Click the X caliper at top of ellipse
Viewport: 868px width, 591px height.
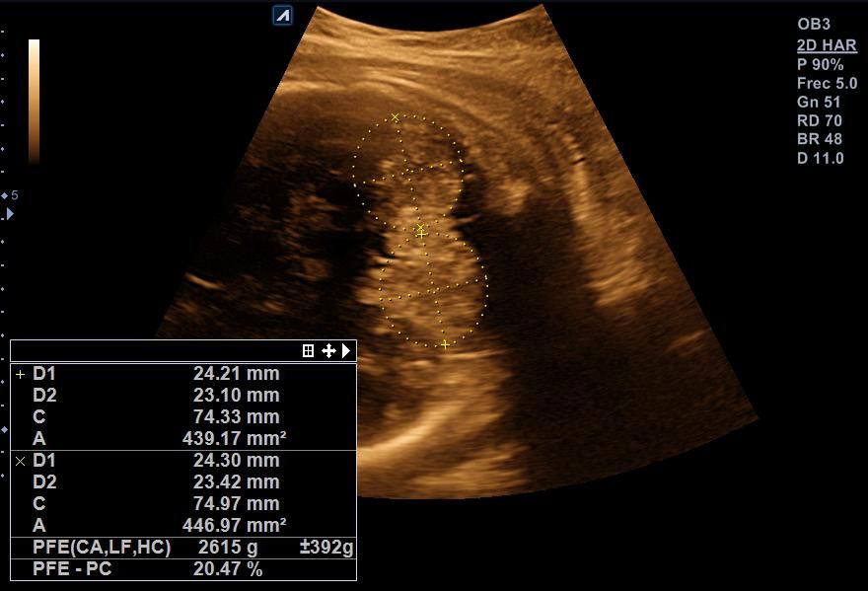[396, 117]
